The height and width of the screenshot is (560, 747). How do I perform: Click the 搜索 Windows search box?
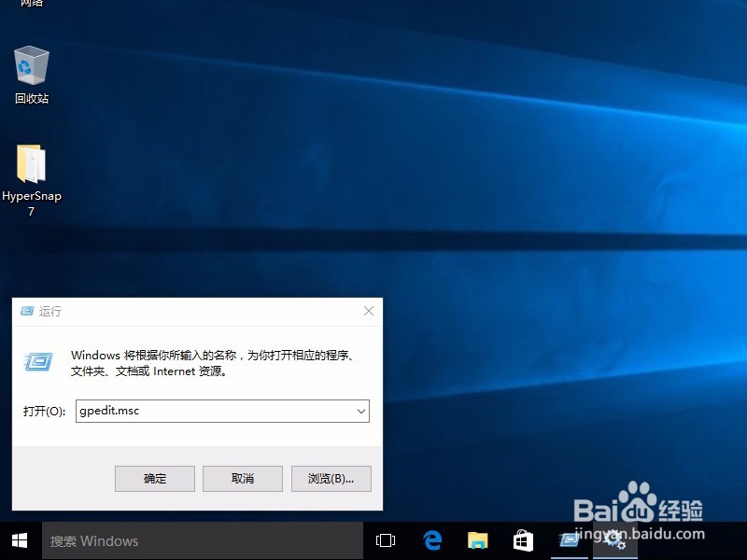203,541
